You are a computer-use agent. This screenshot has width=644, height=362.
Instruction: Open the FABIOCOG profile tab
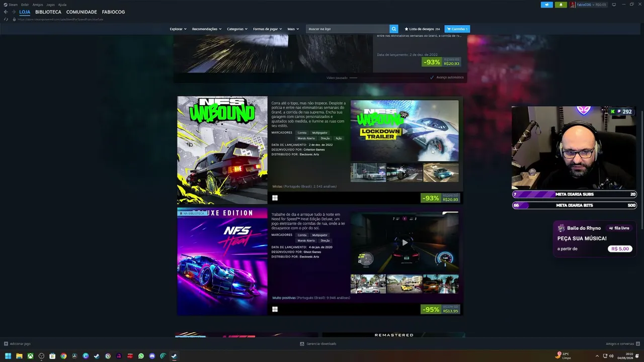click(113, 12)
